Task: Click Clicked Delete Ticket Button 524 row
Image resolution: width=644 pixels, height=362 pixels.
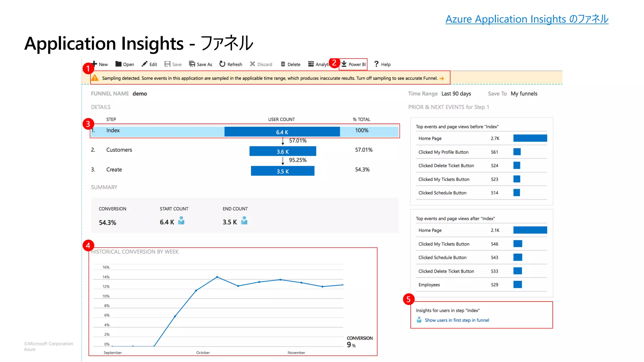Action: click(481, 166)
